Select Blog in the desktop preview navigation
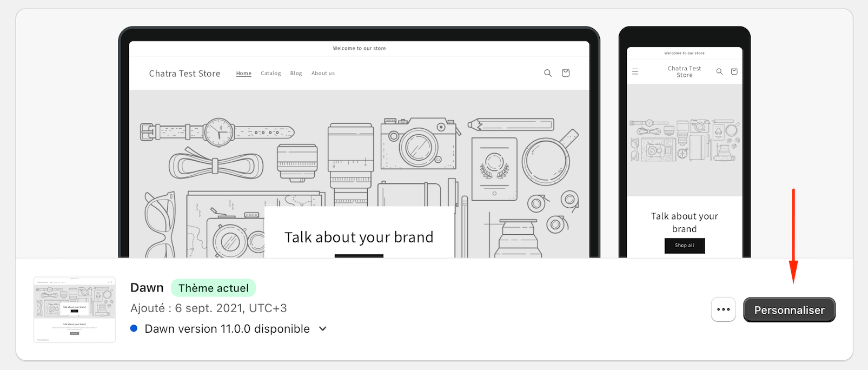 click(x=296, y=74)
